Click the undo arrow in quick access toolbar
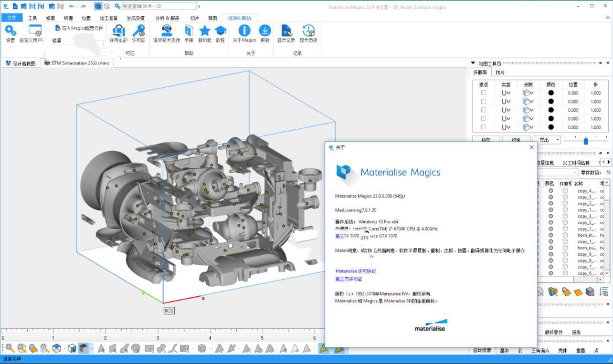 (72, 6)
